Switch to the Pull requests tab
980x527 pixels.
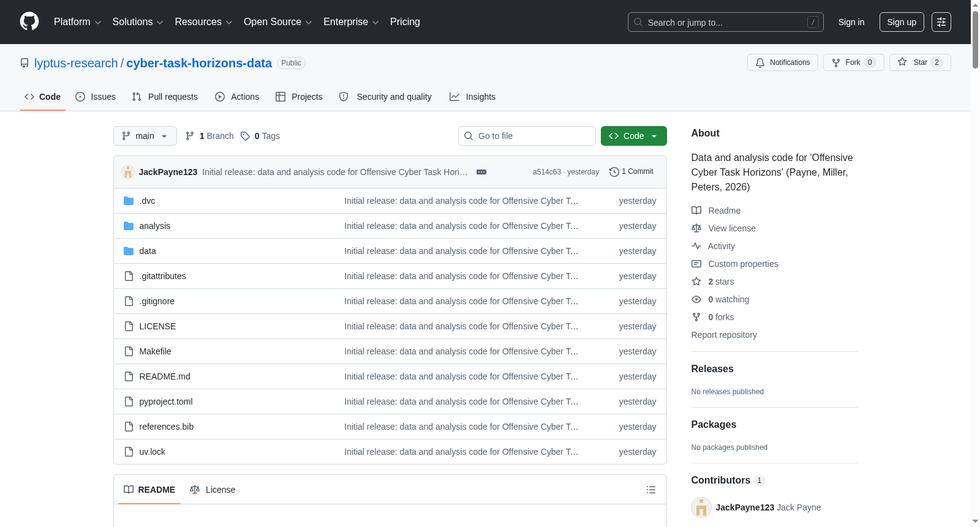[x=165, y=97]
